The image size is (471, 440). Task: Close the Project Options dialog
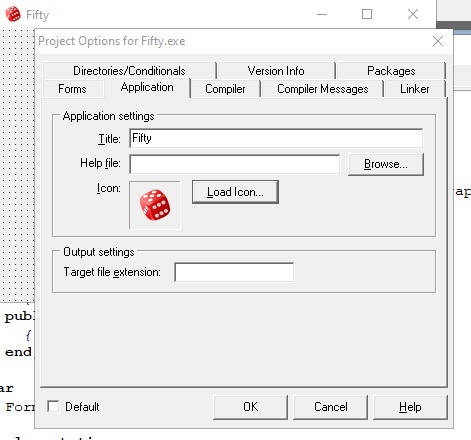point(438,41)
